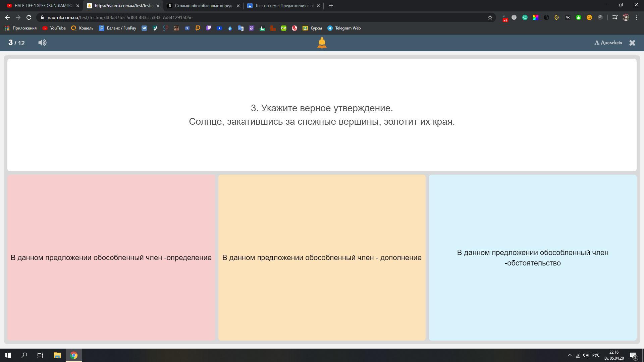Open the green thumbs-up extension
This screenshot has width=644, height=362.
tap(579, 17)
